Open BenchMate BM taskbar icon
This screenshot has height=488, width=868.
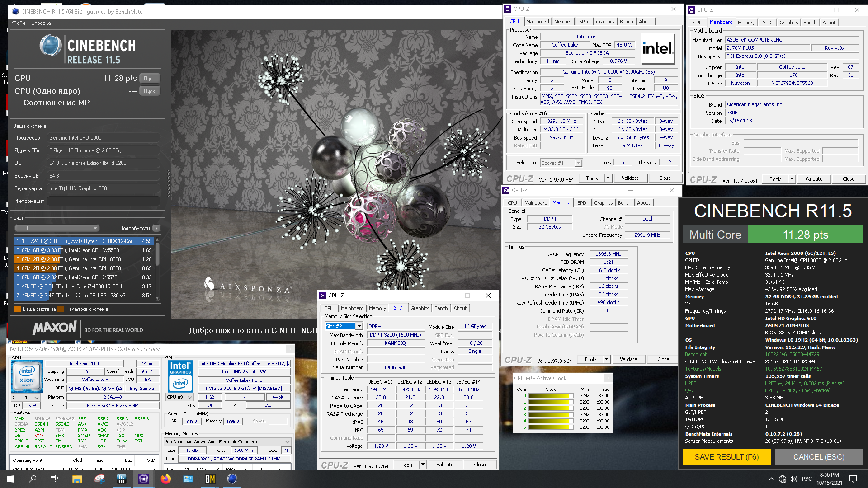210,479
